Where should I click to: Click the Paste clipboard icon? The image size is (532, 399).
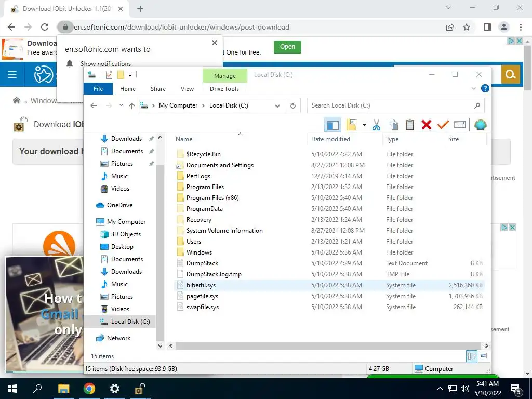pyautogui.click(x=409, y=125)
